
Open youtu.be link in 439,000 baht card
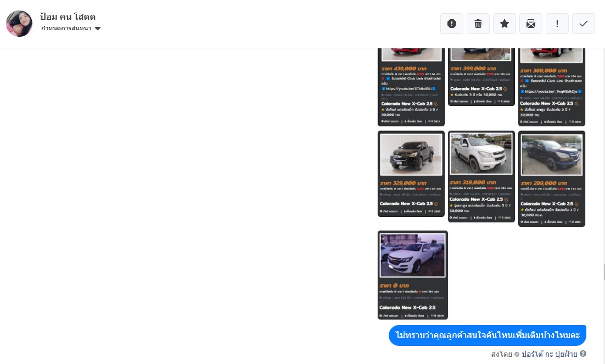point(408,89)
